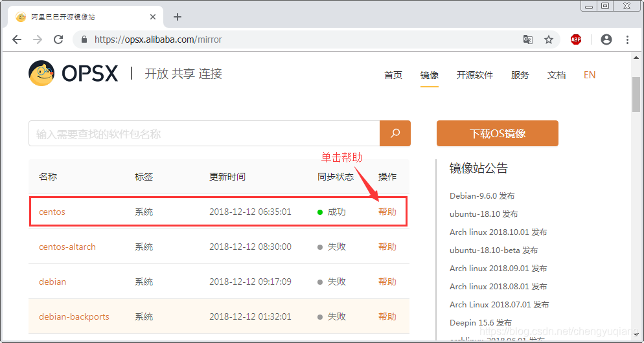Image resolution: width=644 pixels, height=343 pixels.
Task: Open the ubuntu-18.10-beta 发布 announcement
Action: click(494, 250)
